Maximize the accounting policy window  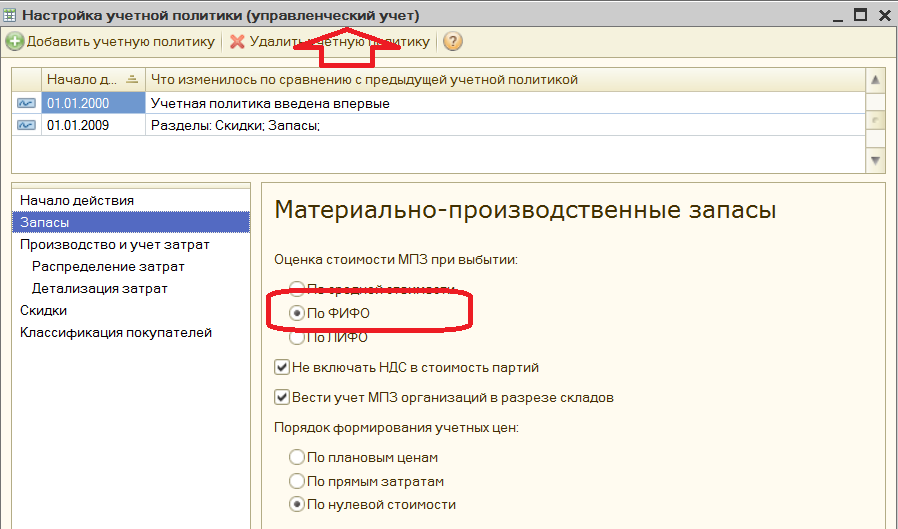click(x=860, y=15)
